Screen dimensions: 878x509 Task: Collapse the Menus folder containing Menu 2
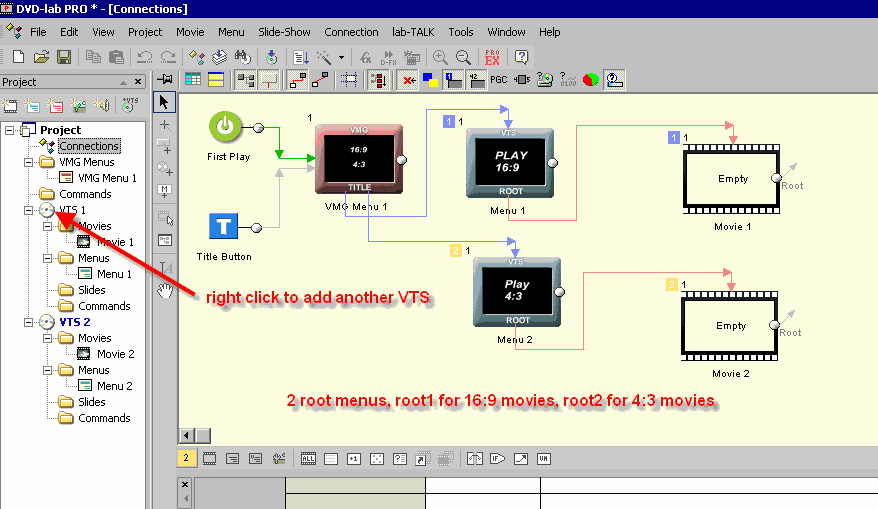[x=48, y=370]
